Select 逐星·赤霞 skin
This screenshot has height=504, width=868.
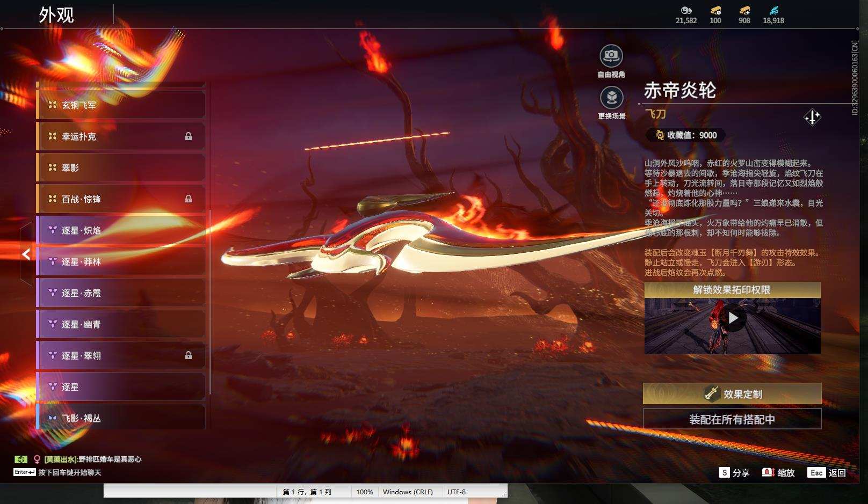tap(121, 293)
